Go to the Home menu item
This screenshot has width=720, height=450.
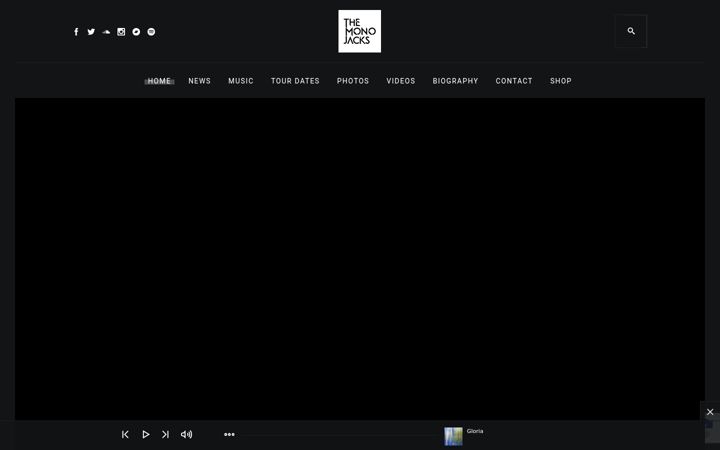click(159, 81)
